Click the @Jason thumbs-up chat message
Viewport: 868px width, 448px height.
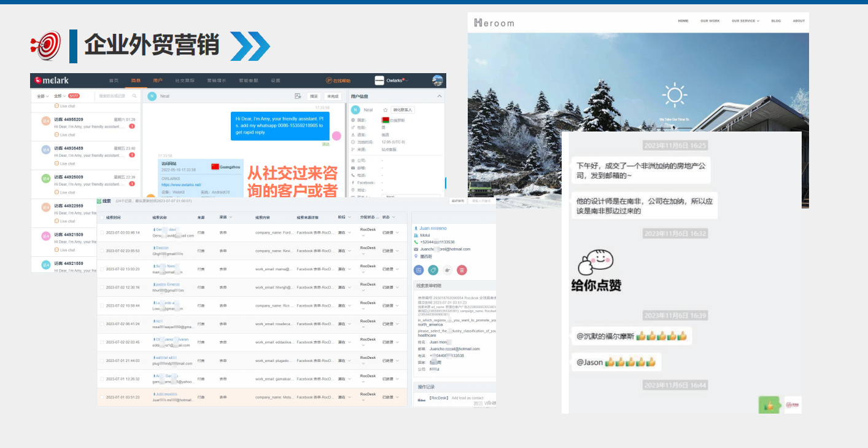(616, 362)
